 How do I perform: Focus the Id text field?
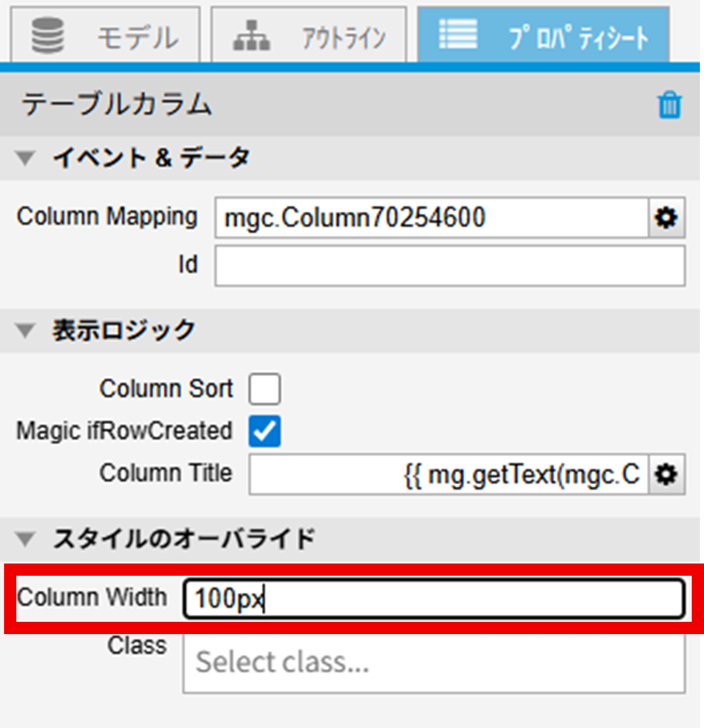point(449,265)
